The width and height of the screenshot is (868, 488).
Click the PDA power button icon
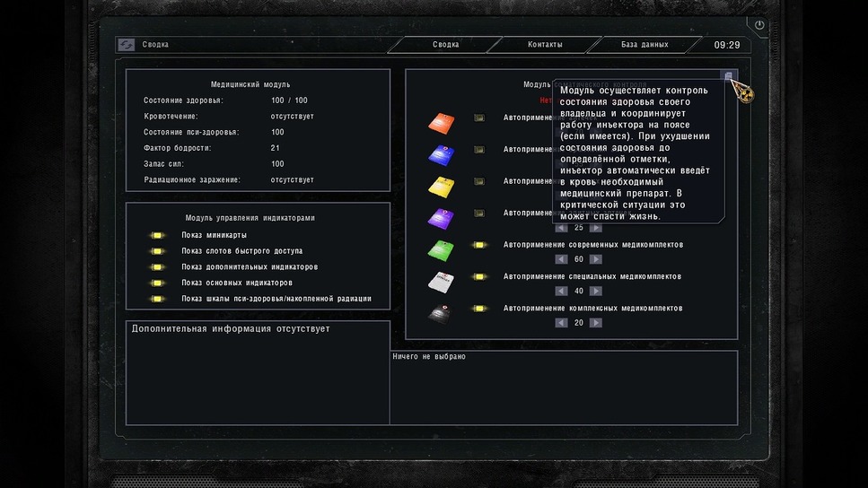[x=759, y=25]
